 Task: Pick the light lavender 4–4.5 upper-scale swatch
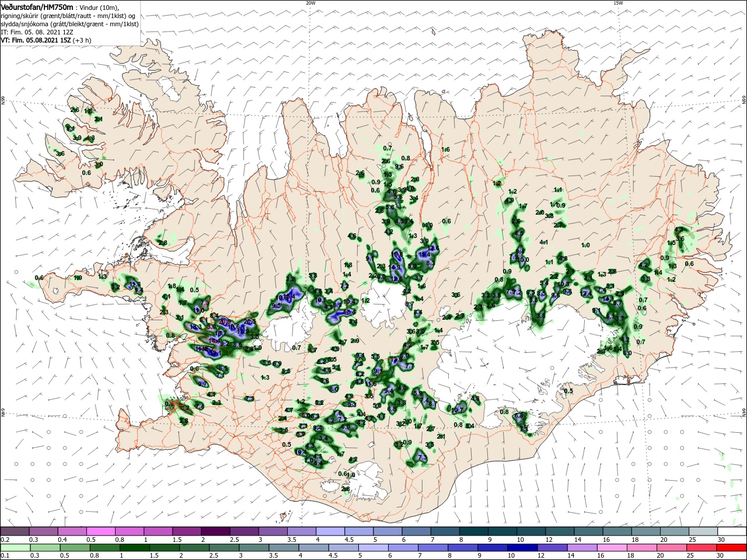(x=330, y=531)
